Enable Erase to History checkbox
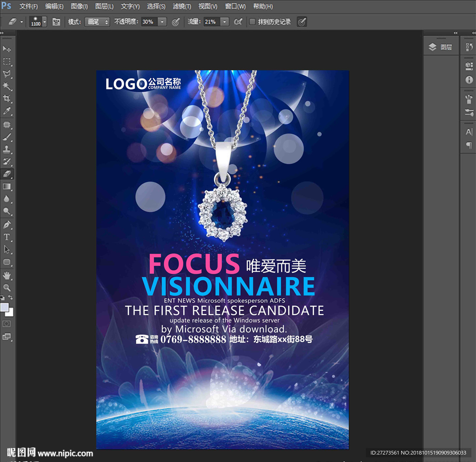The height and width of the screenshot is (462, 476). click(x=252, y=21)
